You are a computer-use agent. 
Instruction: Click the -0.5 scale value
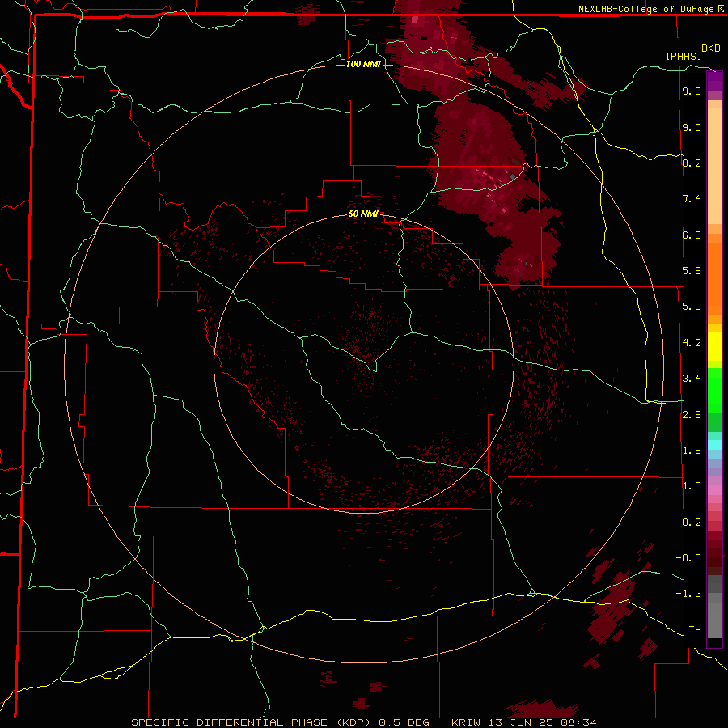coord(688,558)
